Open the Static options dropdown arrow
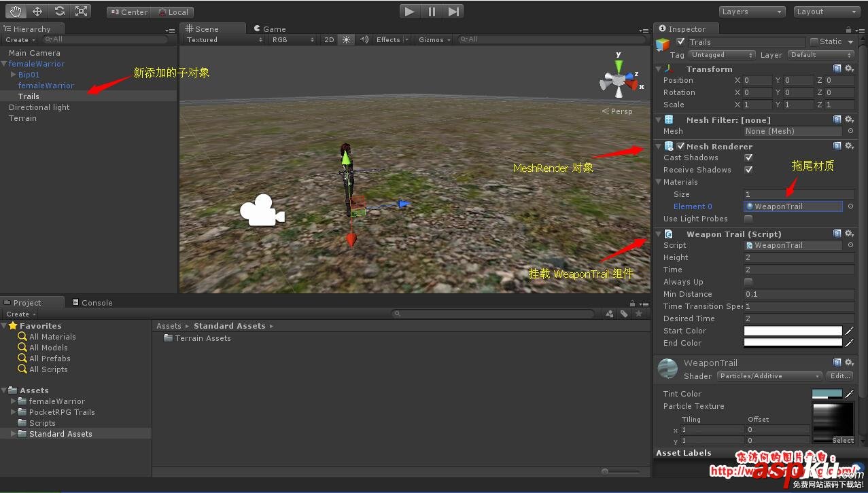Viewport: 868px width, 493px height. (850, 42)
